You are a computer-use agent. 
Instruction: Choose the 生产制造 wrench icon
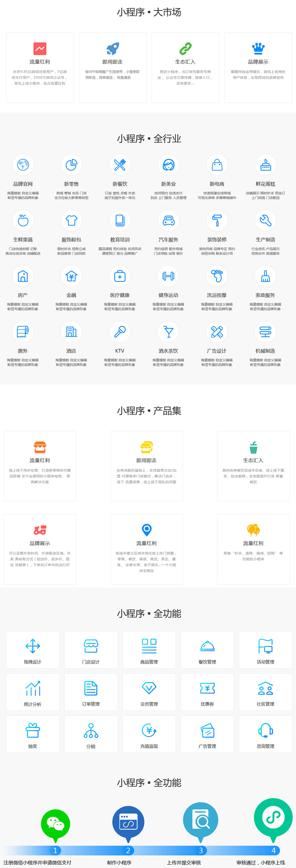pos(266,220)
